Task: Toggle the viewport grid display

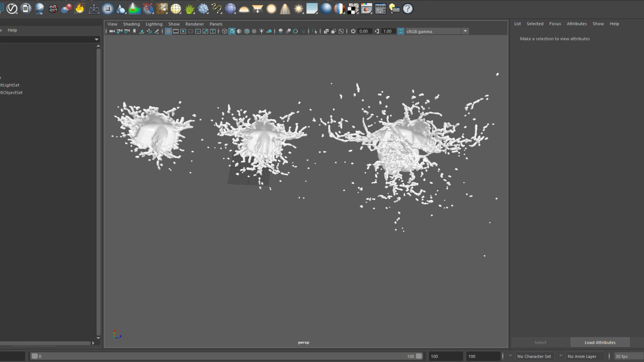Action: (x=168, y=31)
